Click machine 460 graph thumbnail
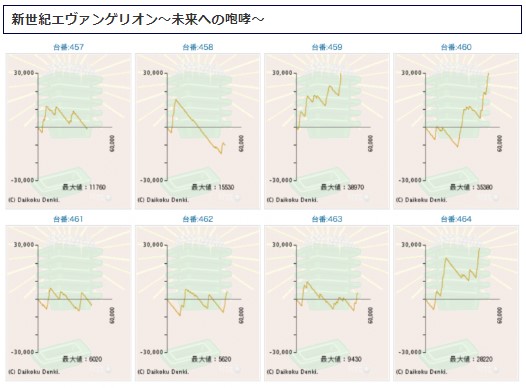 (456, 131)
